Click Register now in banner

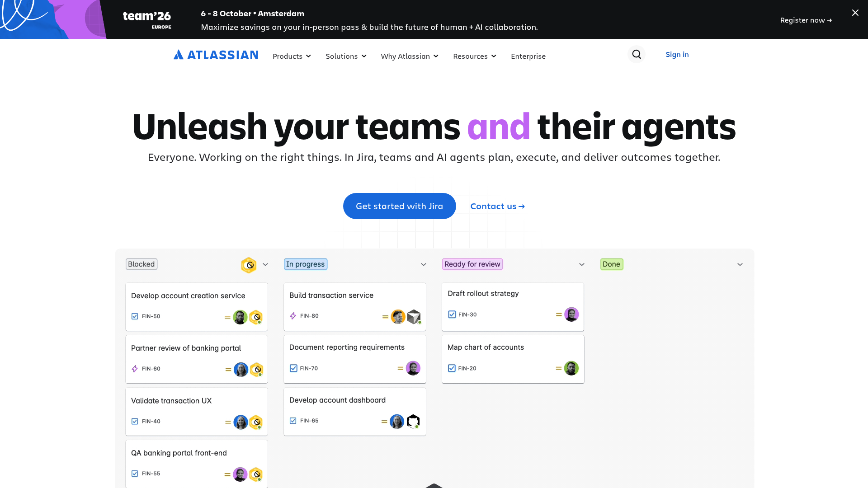pyautogui.click(x=806, y=20)
